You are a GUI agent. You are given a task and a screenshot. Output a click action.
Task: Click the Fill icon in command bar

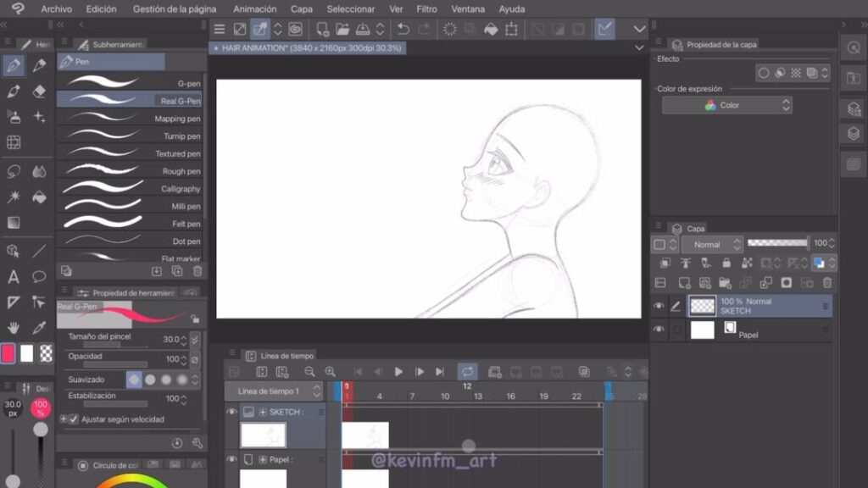(x=491, y=29)
